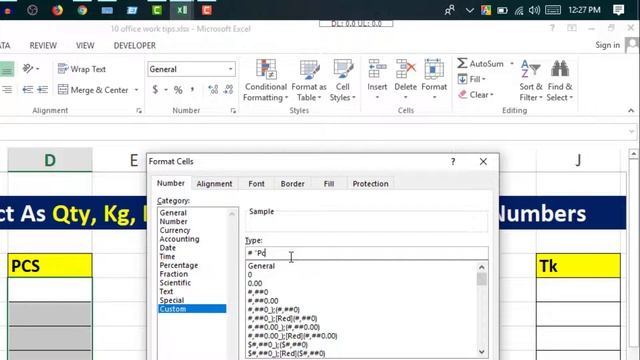Image resolution: width=640 pixels, height=360 pixels.
Task: Switch to Font tab in Format Cells
Action: coord(256,184)
